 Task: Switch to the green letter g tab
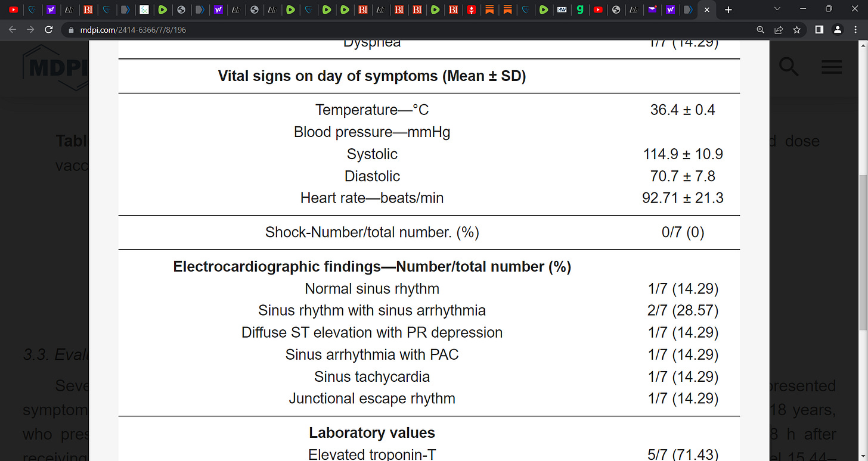[x=579, y=10]
